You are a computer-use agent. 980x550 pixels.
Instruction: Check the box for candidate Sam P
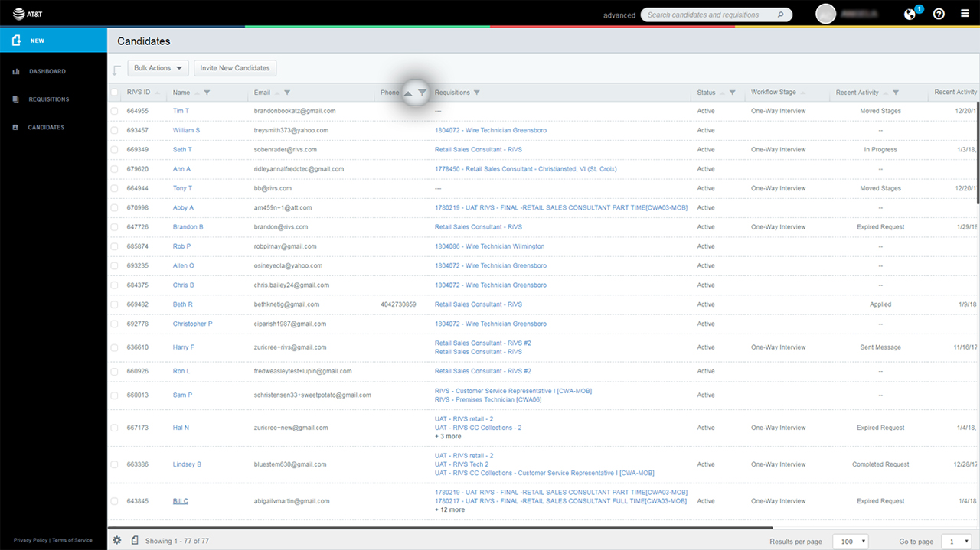[115, 395]
